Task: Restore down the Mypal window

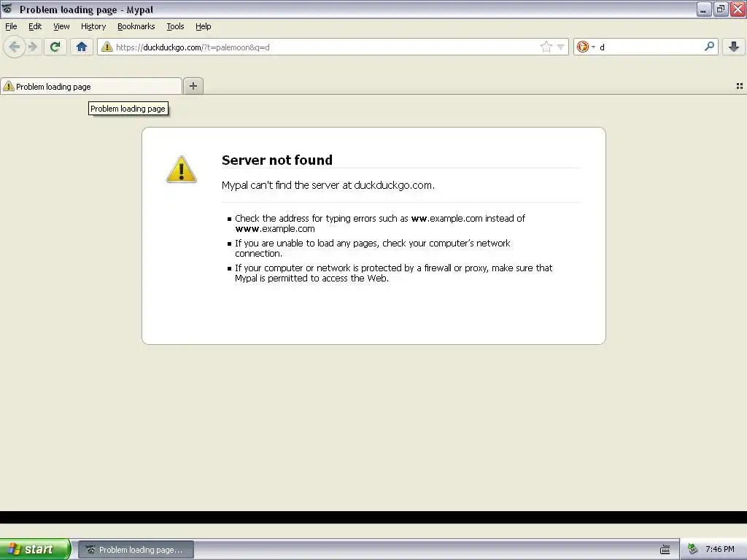Action: click(x=721, y=9)
